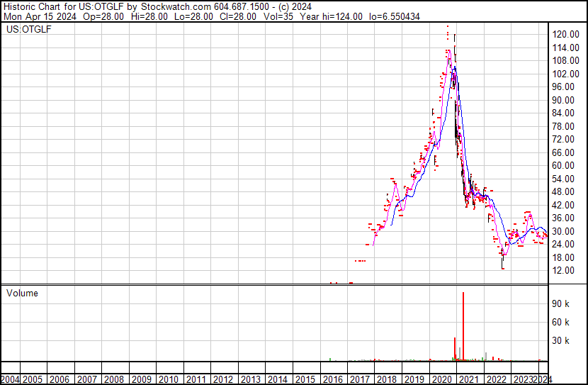
Task: Click the 60 k volume axis label
Action: [x=560, y=323]
